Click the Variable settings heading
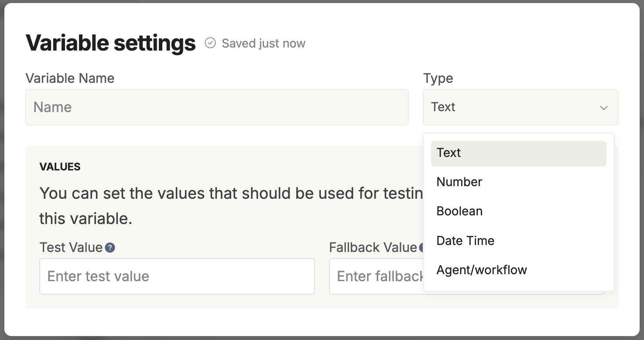644x340 pixels. click(111, 43)
